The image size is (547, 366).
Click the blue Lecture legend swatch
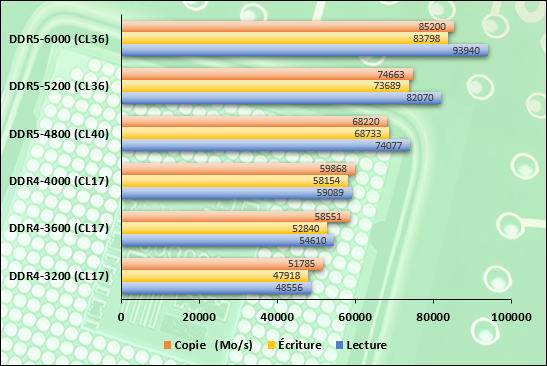point(339,345)
